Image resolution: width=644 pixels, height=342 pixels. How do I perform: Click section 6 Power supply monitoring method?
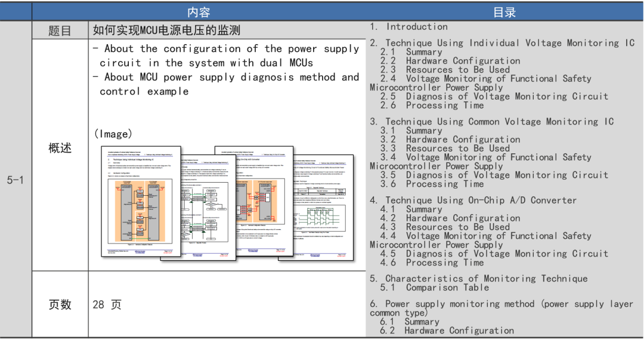point(501,304)
